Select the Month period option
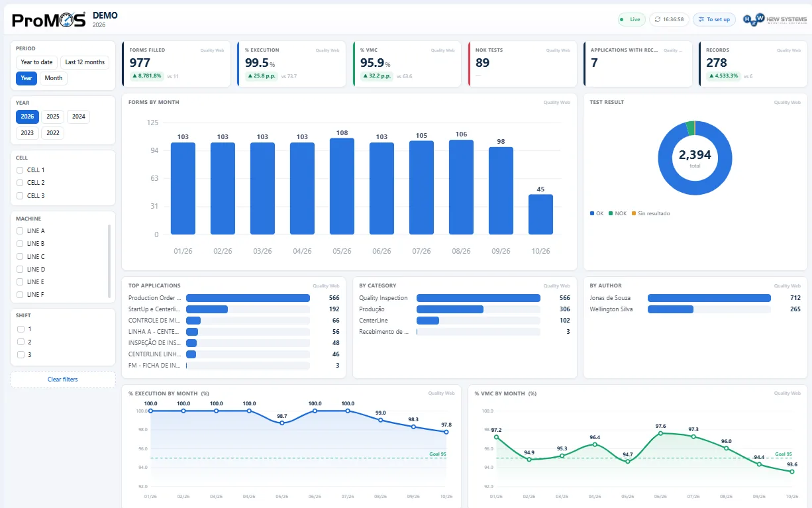 click(x=54, y=78)
